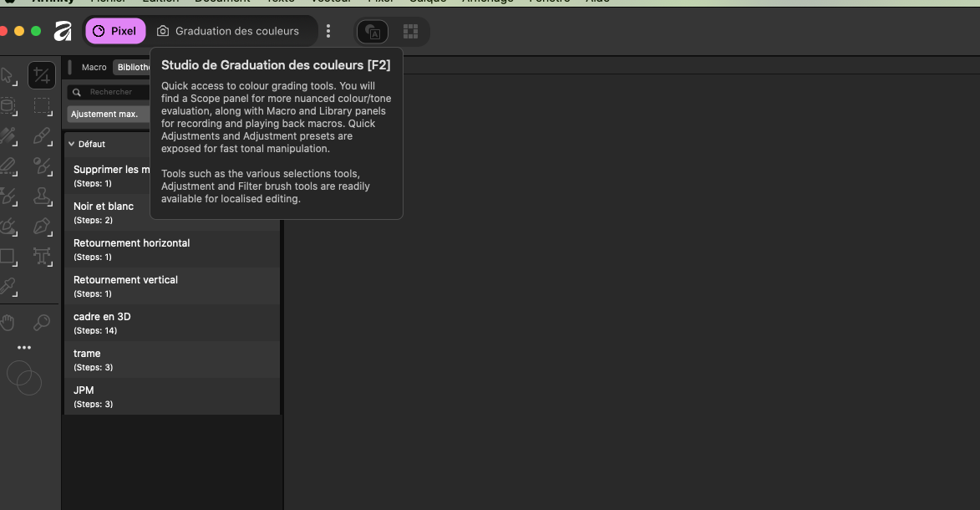Select the Colour Picker eyedropper tool
This screenshot has width=980, height=510.
click(8, 287)
